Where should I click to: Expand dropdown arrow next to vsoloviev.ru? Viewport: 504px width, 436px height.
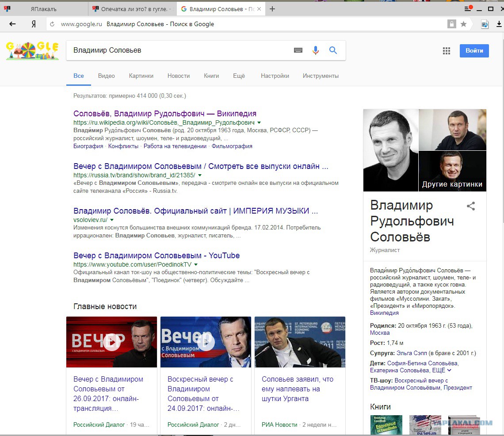point(112,220)
